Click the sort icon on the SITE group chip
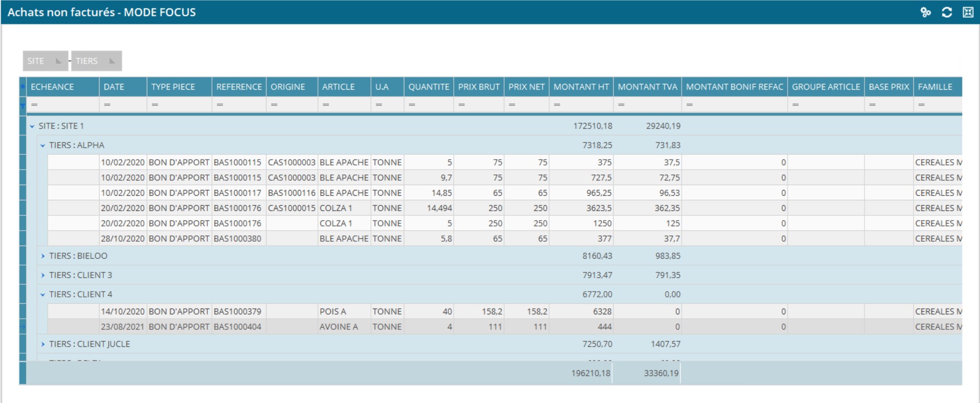The image size is (980, 403). 58,61
